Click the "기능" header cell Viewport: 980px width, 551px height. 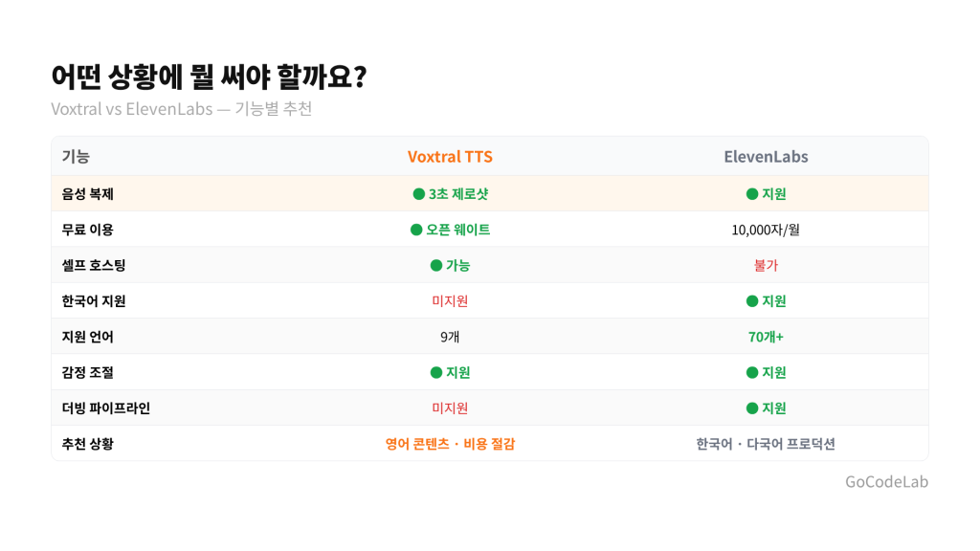[76, 157]
